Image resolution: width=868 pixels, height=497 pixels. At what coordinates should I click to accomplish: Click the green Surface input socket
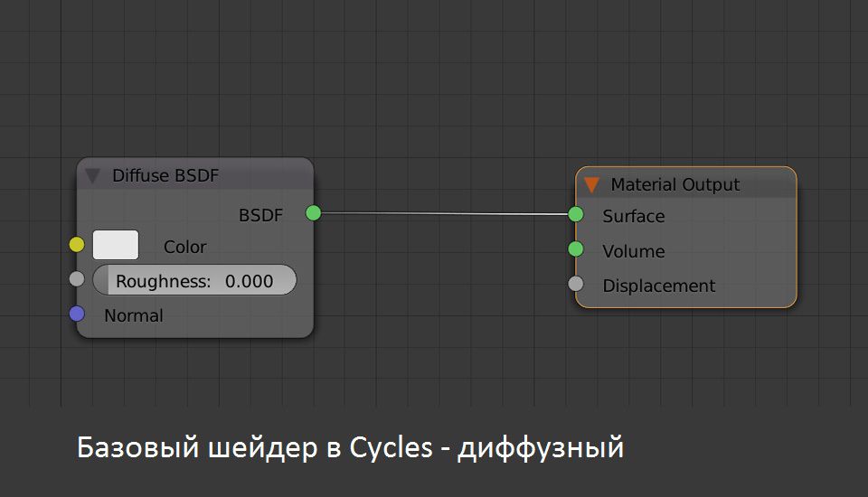point(576,214)
